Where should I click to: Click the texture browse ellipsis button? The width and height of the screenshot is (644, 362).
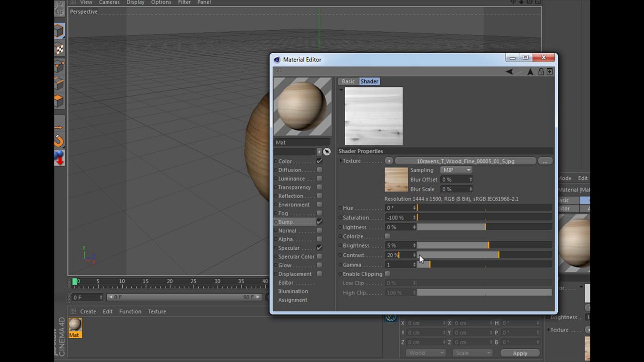point(545,161)
